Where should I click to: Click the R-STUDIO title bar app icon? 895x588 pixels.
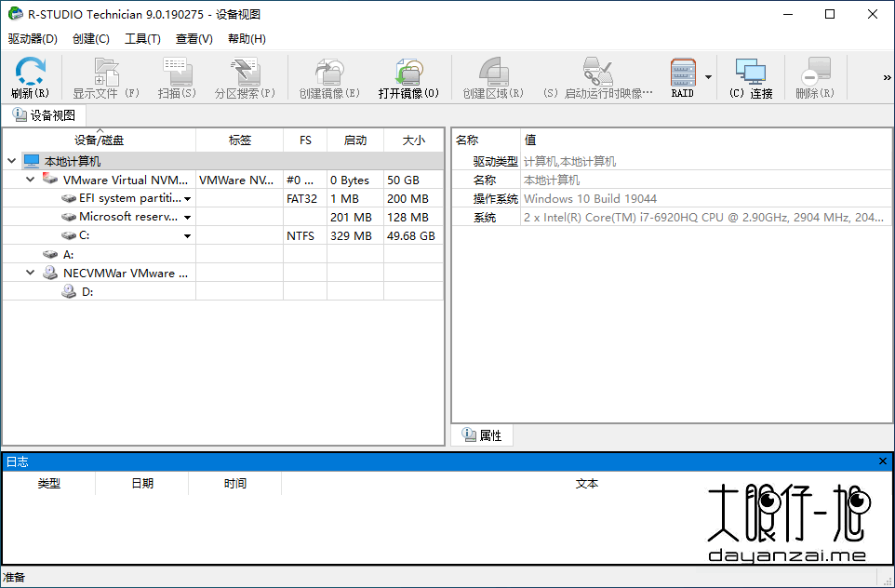(16, 14)
